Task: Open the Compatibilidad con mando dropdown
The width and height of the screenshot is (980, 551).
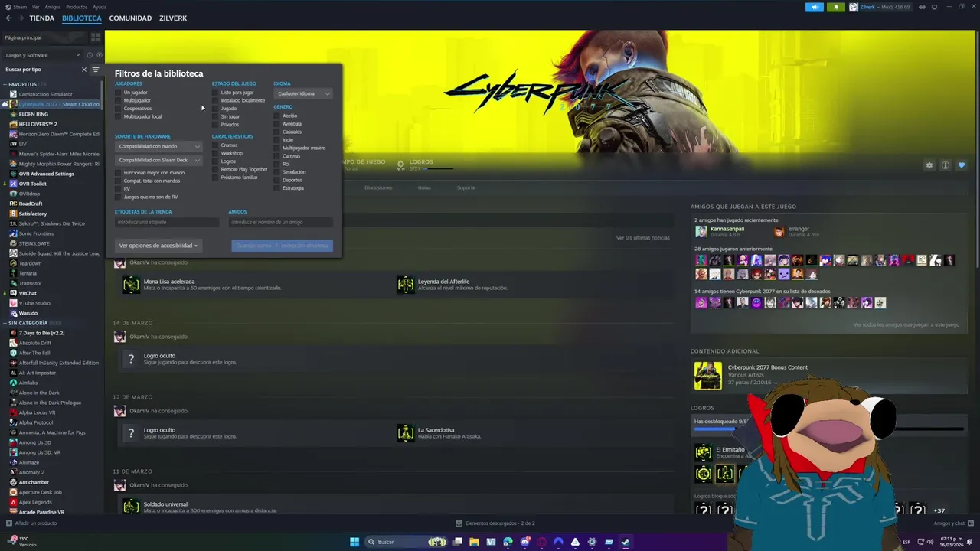Action: (x=158, y=146)
